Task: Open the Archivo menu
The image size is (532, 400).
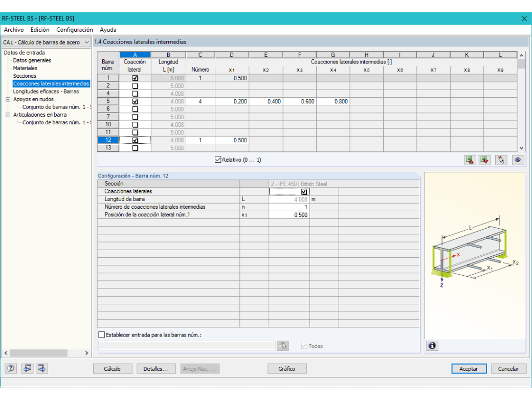Action: 14,30
